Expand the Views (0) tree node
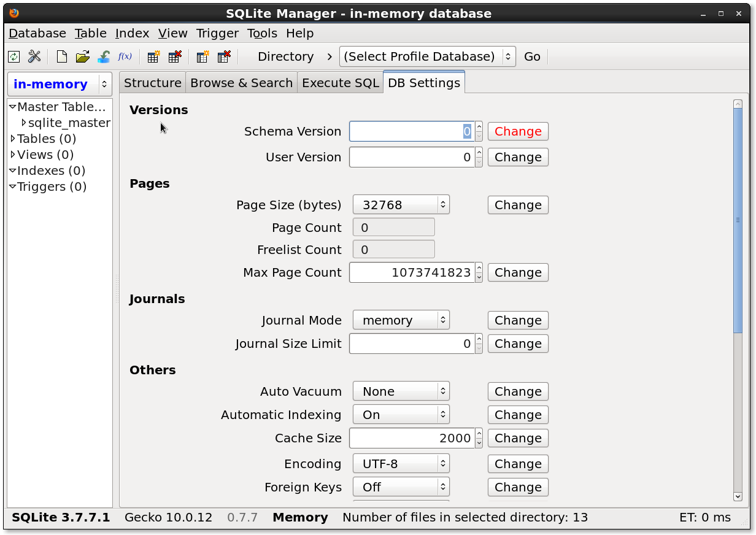756x535 pixels. 12,155
